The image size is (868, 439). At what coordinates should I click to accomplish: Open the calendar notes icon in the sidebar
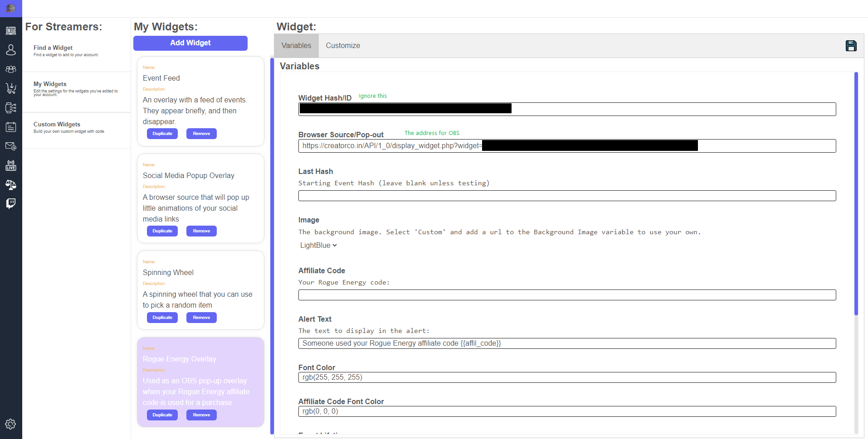11,127
